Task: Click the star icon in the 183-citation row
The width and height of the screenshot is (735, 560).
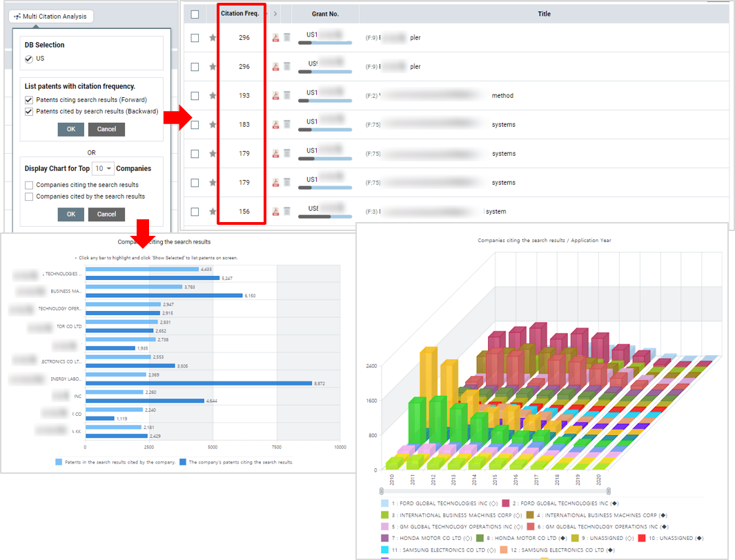Action: 213,125
